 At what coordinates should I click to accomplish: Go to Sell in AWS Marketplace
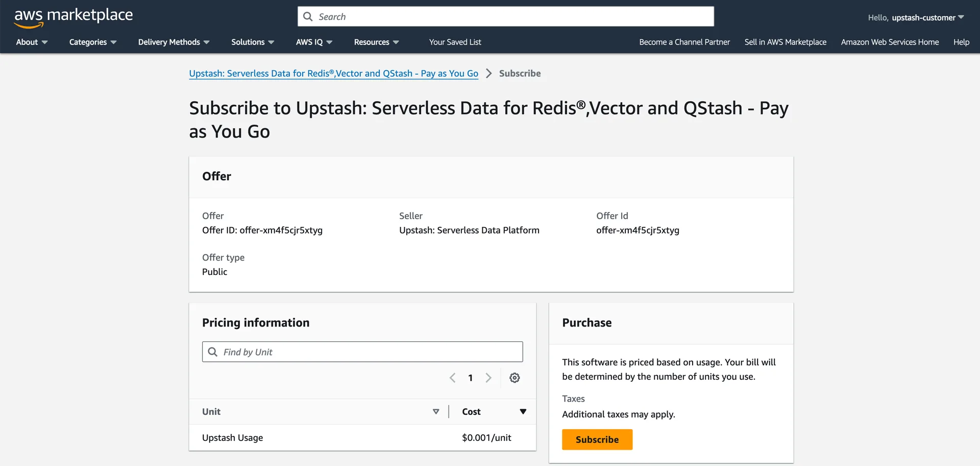(x=785, y=42)
